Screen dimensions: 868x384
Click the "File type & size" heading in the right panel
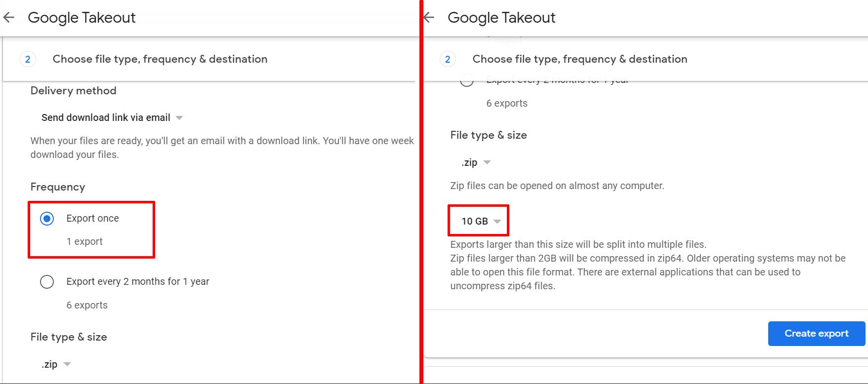[x=489, y=135]
